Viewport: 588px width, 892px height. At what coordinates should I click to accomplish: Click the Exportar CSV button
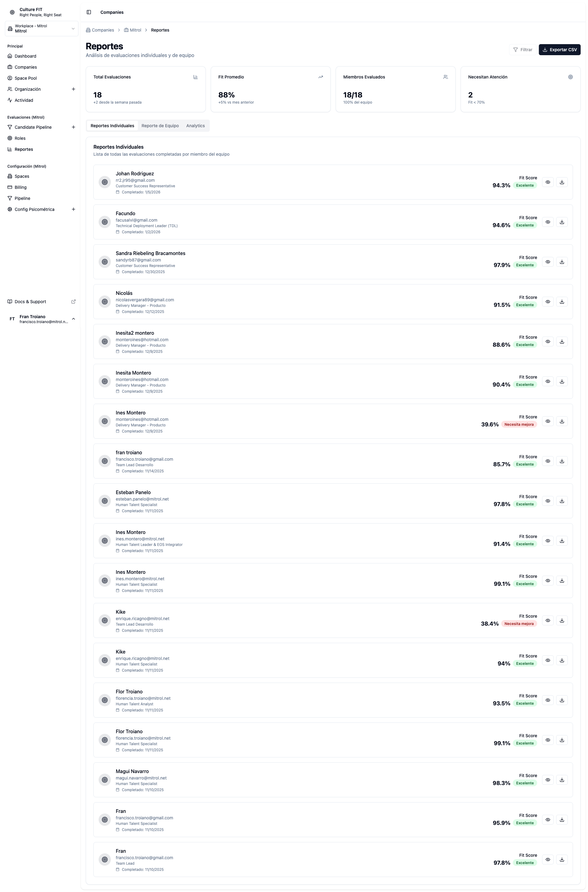pos(560,49)
